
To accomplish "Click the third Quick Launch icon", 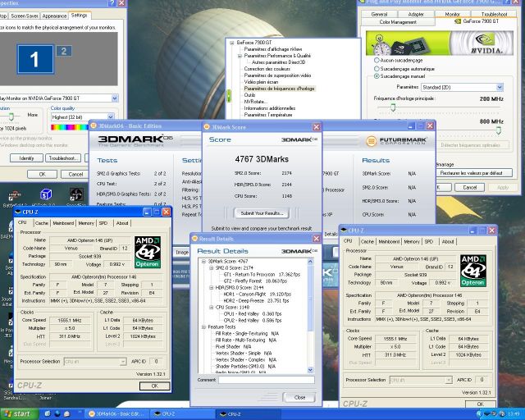I will [66, 414].
